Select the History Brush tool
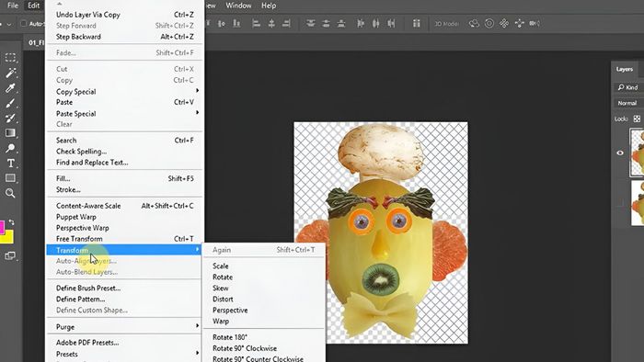 10,119
